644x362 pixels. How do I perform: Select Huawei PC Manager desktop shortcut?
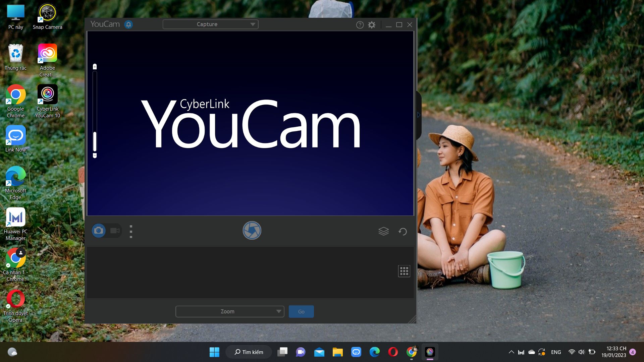16,224
